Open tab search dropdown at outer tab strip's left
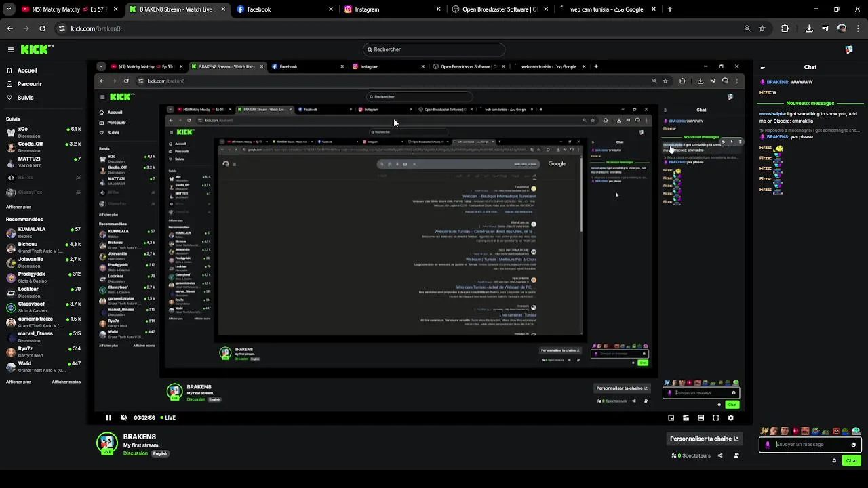This screenshot has width=868, height=488. pos(8,9)
